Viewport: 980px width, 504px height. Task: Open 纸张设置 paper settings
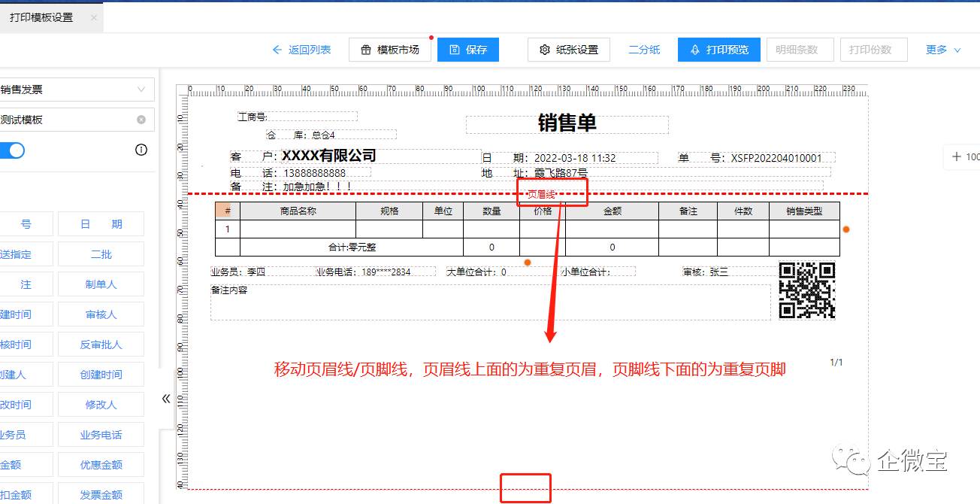[x=569, y=50]
